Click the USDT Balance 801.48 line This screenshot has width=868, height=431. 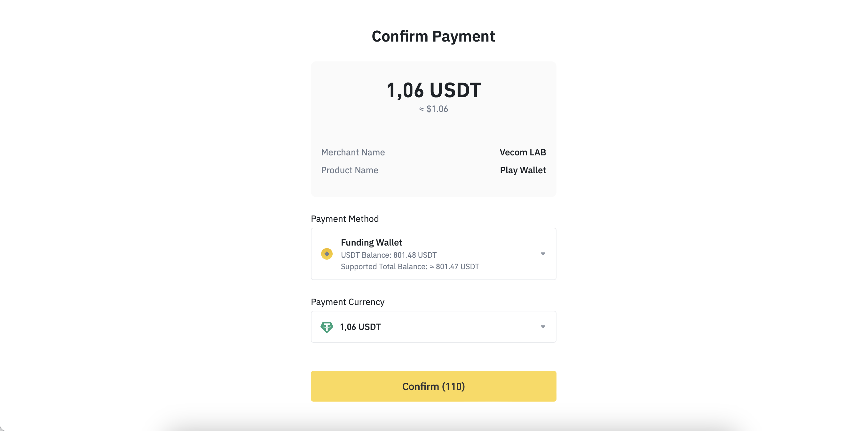(389, 255)
